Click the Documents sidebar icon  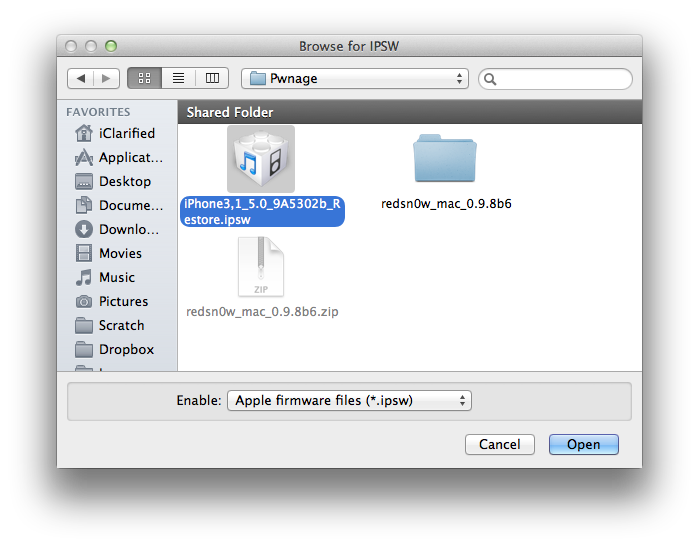[84, 205]
